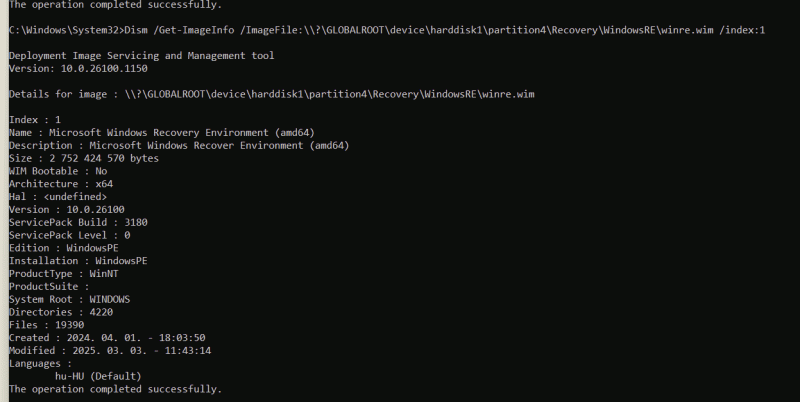Click the ServicePack Build : 3180 line
The image size is (800, 402).
tap(78, 222)
